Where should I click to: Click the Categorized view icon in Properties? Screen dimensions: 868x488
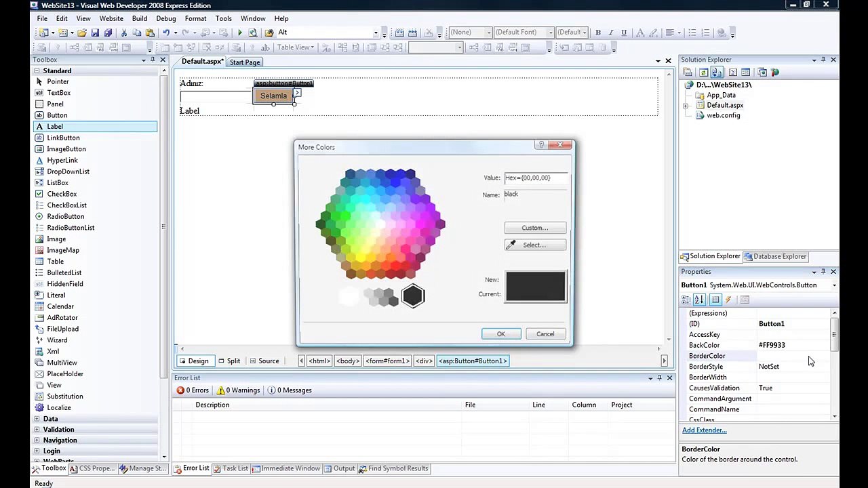686,300
